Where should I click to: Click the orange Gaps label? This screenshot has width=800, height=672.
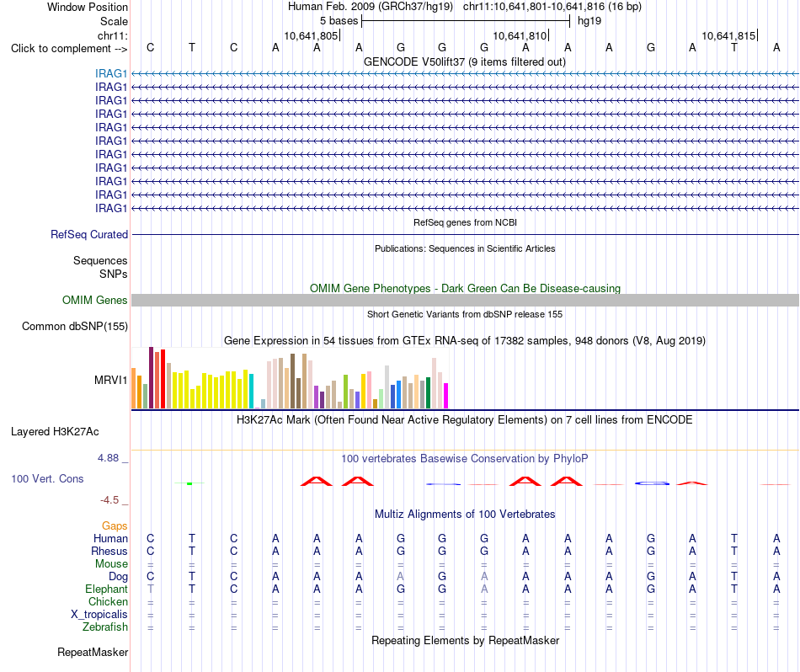click(115, 525)
